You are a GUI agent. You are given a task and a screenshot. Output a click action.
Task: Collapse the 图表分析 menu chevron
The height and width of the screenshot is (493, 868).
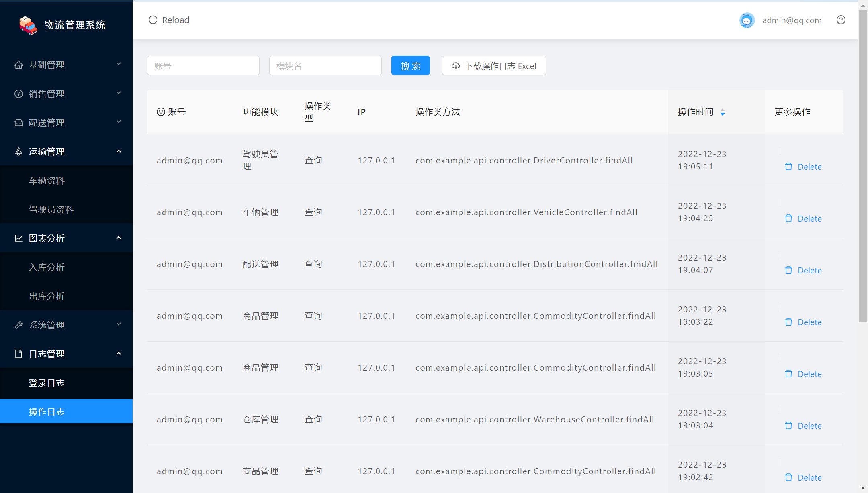point(119,238)
